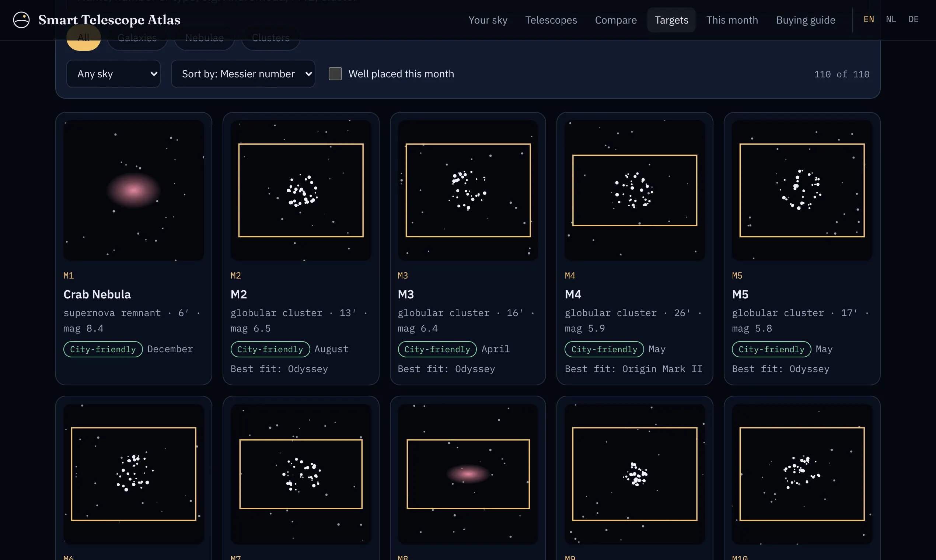
Task: Click the Smart Telescope Atlas logo icon
Action: (x=21, y=20)
